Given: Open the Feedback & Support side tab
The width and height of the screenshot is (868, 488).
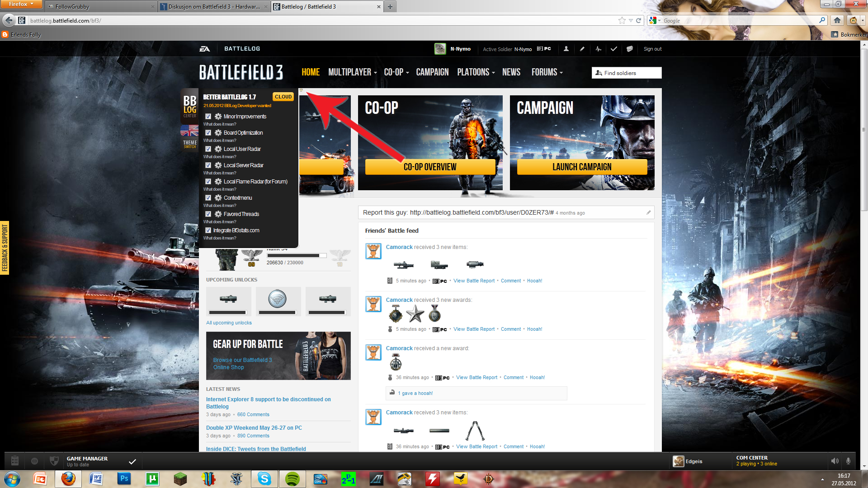Looking at the screenshot, I should tap(5, 248).
